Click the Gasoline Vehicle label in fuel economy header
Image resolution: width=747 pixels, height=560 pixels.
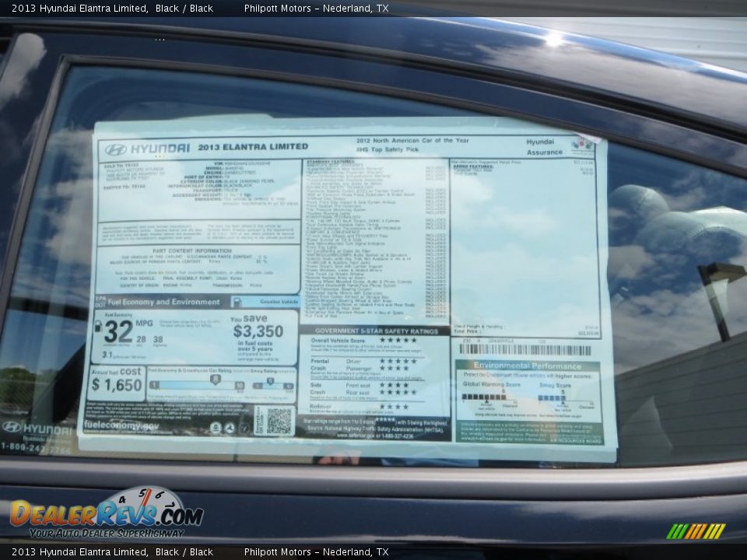[x=279, y=302]
